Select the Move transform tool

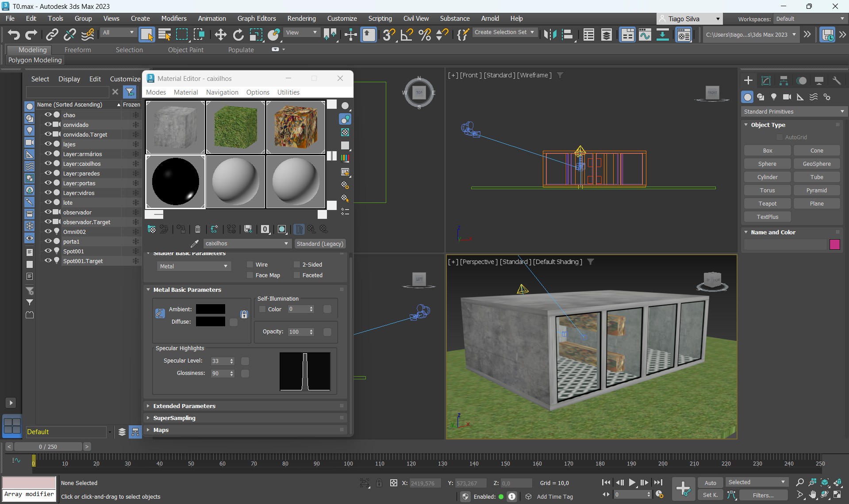point(220,34)
